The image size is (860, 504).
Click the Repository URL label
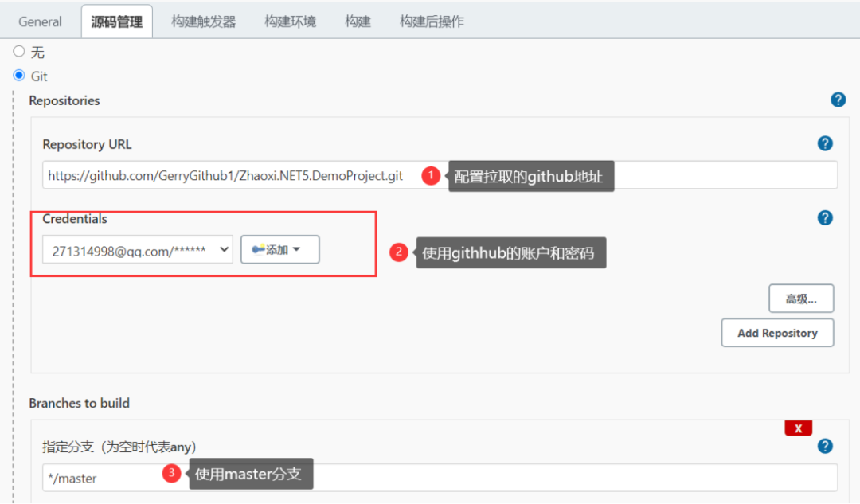tap(87, 144)
